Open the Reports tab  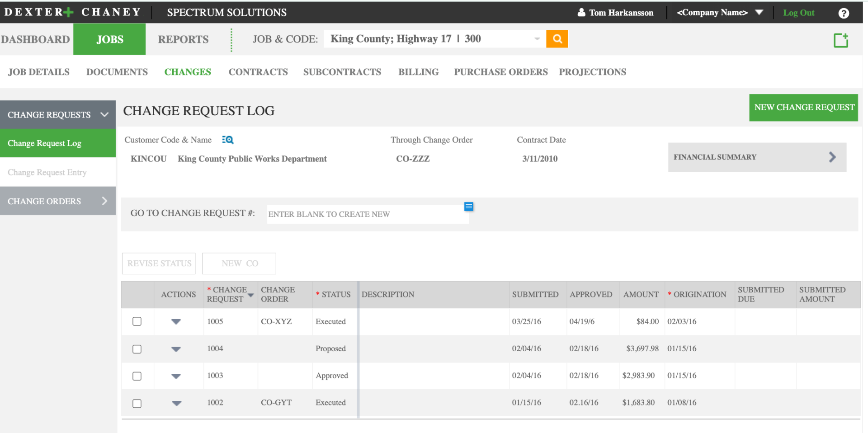pyautogui.click(x=183, y=39)
